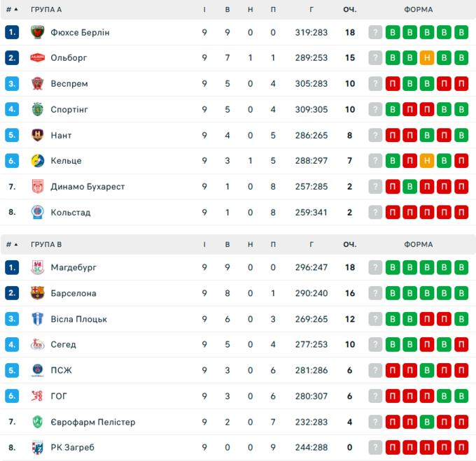Click Group B goals column header
This screenshot has height=461, width=476.
311,245
